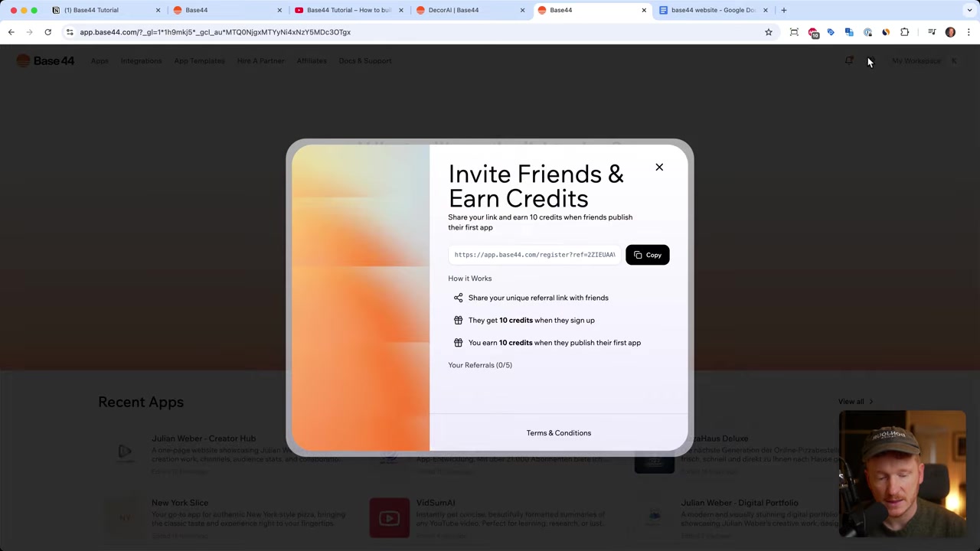Open Apps in Base44 navigation
Image resolution: width=980 pixels, height=551 pixels.
pos(100,60)
